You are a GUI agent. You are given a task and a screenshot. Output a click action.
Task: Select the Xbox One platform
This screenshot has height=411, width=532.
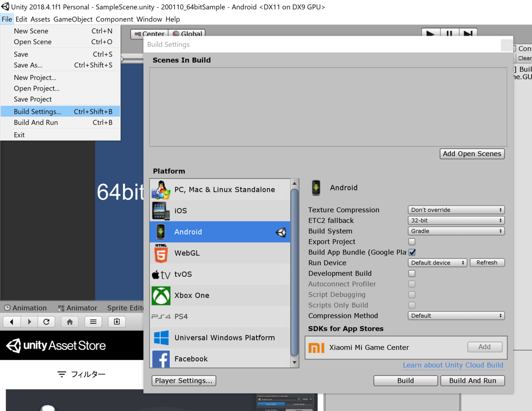tap(220, 295)
